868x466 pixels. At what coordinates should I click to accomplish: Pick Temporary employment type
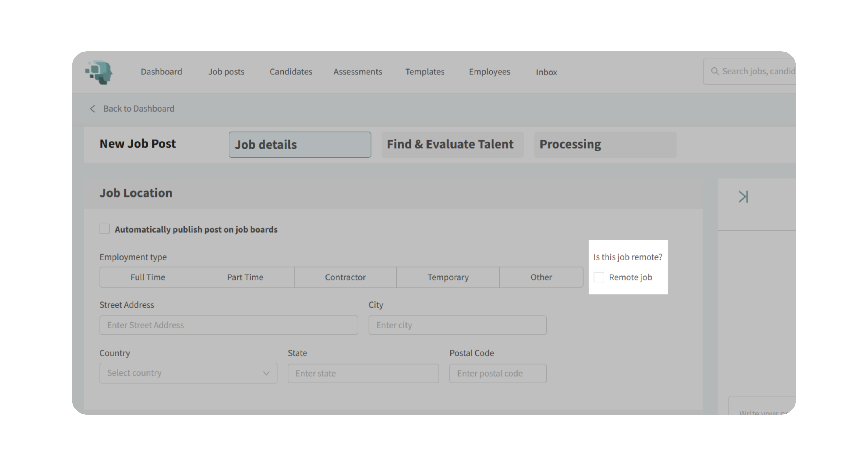448,277
